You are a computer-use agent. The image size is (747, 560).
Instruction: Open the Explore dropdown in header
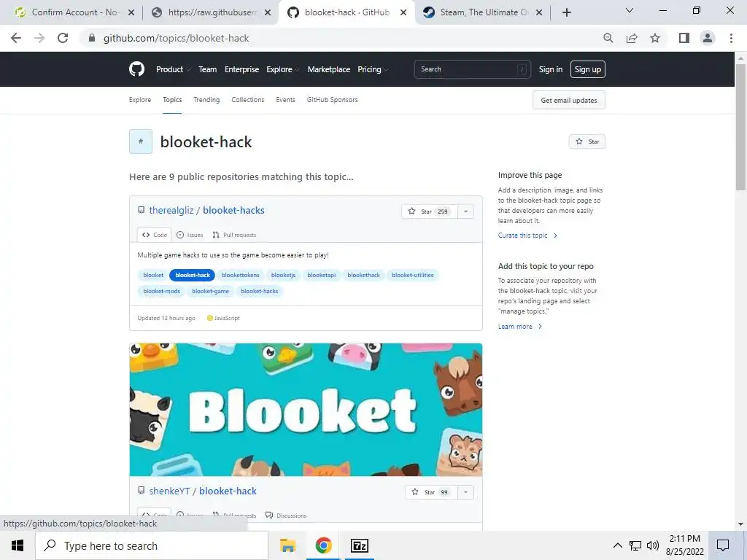(282, 69)
